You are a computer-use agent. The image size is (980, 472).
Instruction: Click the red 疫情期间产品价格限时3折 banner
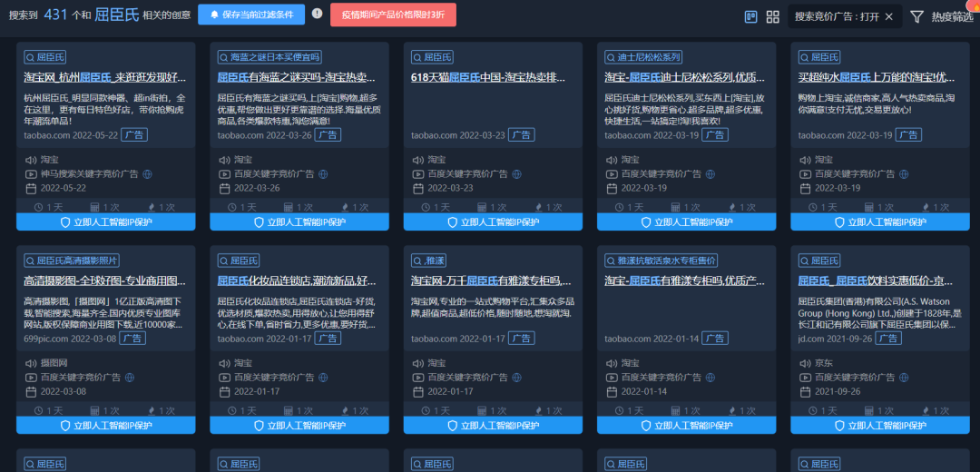point(393,15)
